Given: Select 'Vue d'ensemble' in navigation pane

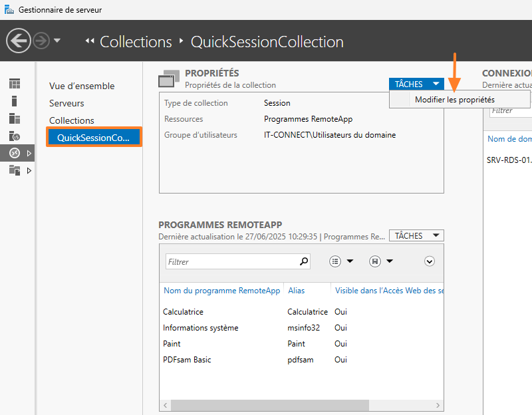Looking at the screenshot, I should (x=82, y=86).
